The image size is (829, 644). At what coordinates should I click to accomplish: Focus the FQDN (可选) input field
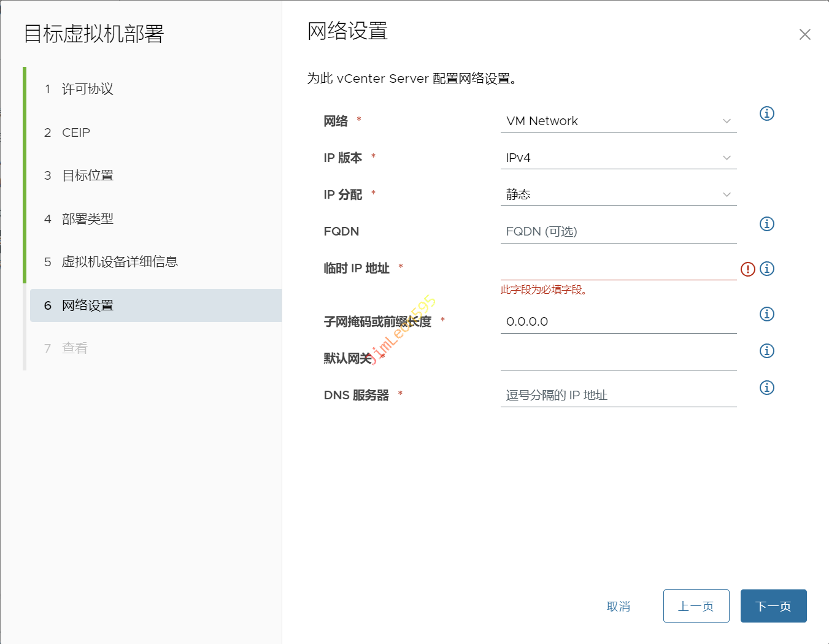(x=618, y=231)
